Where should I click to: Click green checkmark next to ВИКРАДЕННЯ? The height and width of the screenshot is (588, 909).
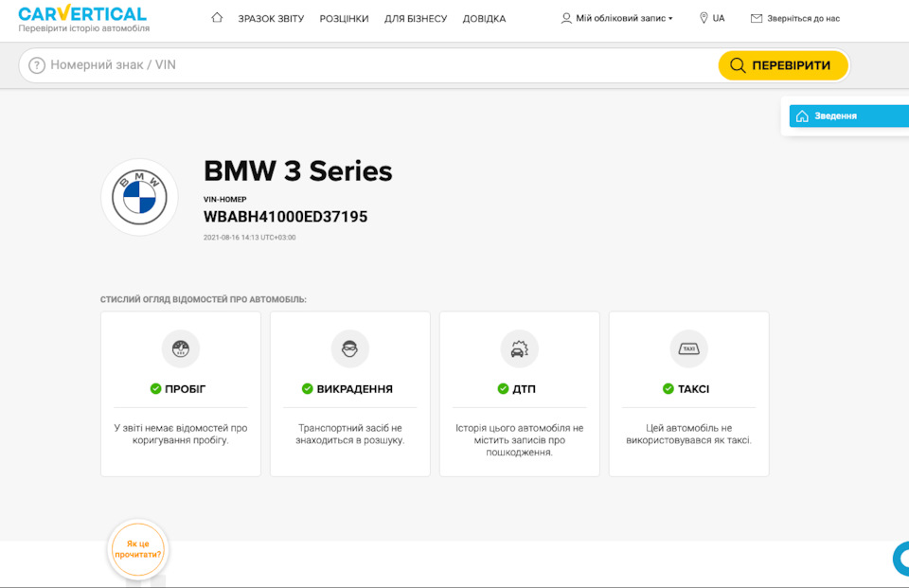tap(307, 388)
